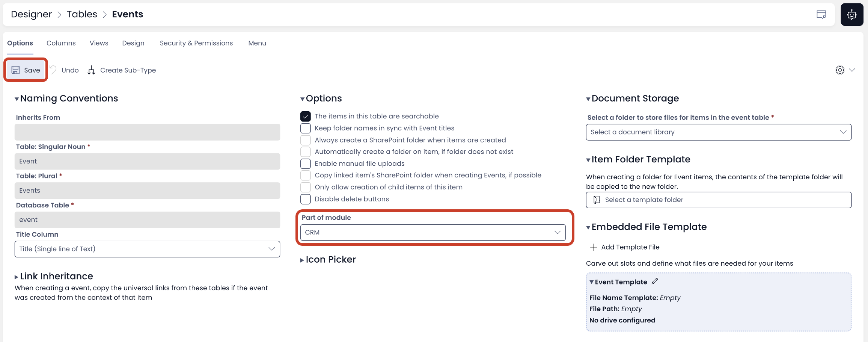The width and height of the screenshot is (868, 342).
Task: Collapse the Document Storage section
Action: click(x=633, y=98)
